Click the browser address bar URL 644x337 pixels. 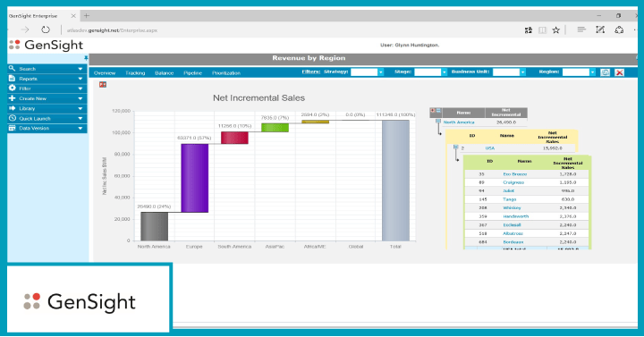(x=112, y=30)
